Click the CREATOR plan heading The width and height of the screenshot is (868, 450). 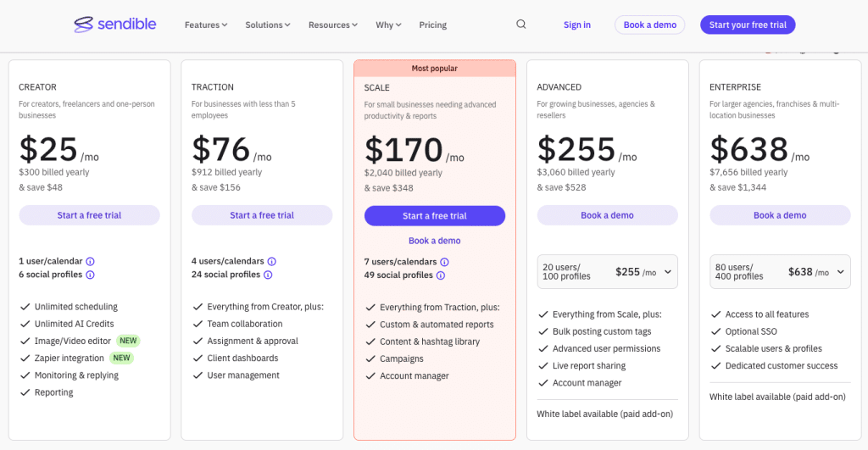pos(37,87)
